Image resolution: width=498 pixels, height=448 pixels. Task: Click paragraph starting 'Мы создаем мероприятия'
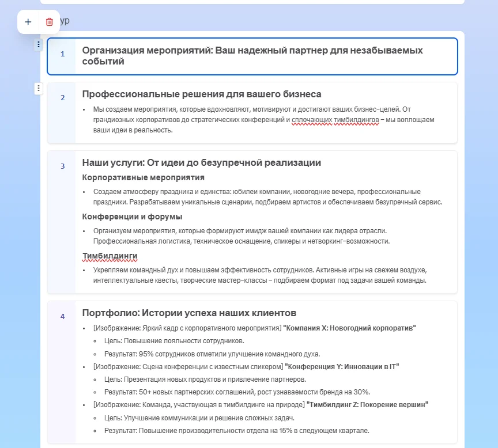click(263, 120)
